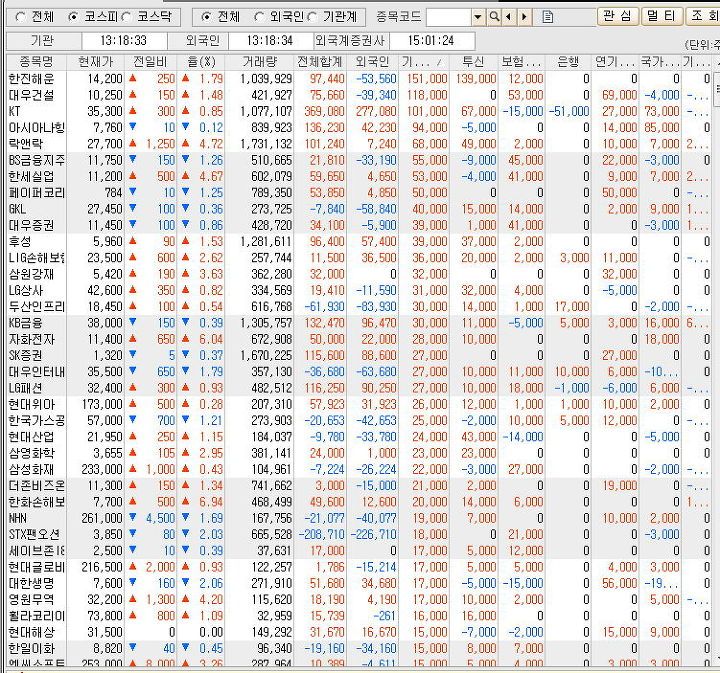Sort by 전체합계 column header

point(320,62)
